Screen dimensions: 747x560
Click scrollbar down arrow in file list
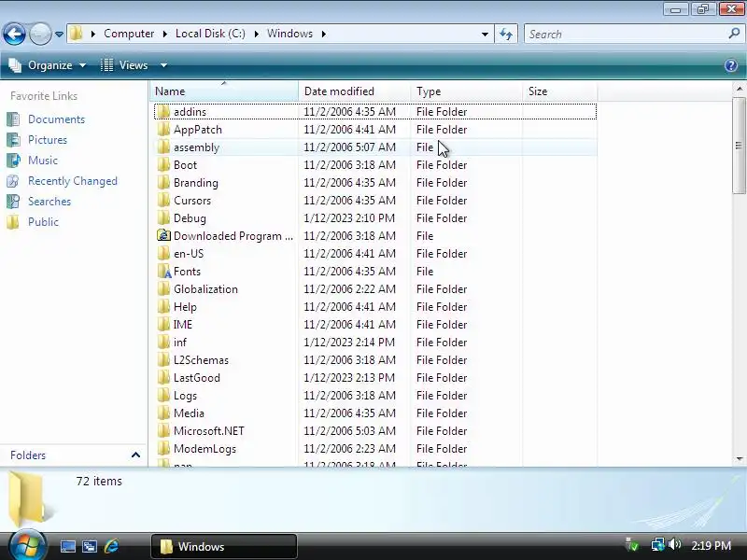click(740, 458)
